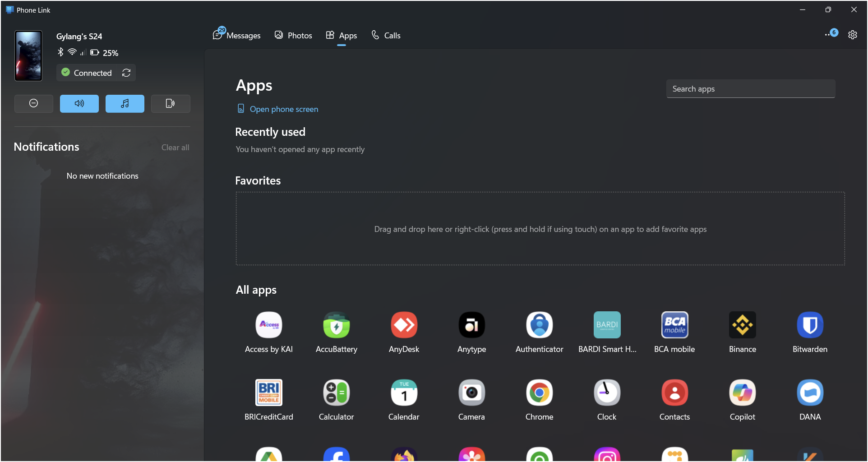Launch AccuBattery app icon
The image size is (868, 462).
(337, 325)
